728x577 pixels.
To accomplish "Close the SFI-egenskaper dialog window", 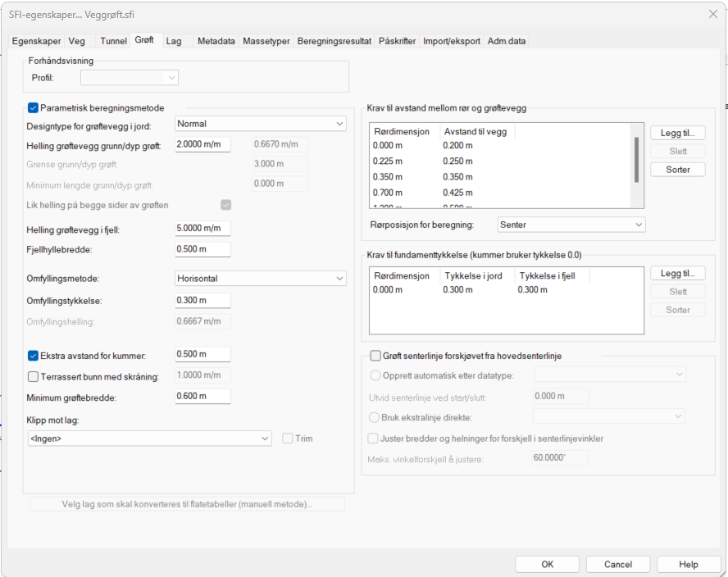I will pos(712,13).
